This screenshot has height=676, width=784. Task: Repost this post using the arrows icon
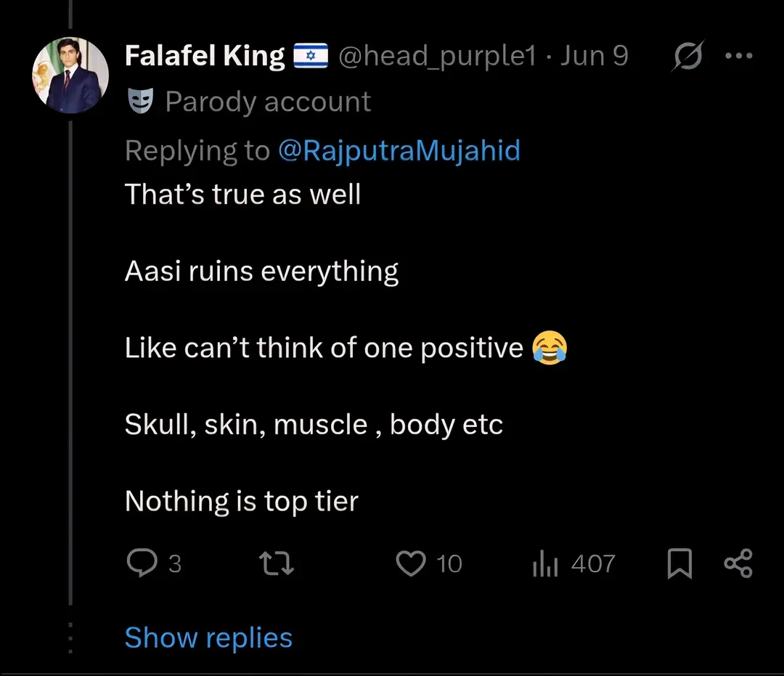coord(277,563)
